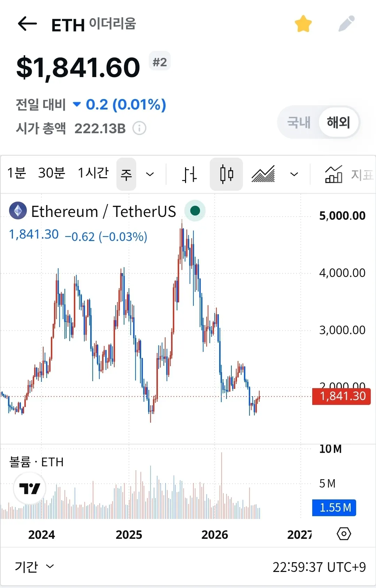Expand chart style dropdown chevron
376x588 pixels.
(x=294, y=174)
